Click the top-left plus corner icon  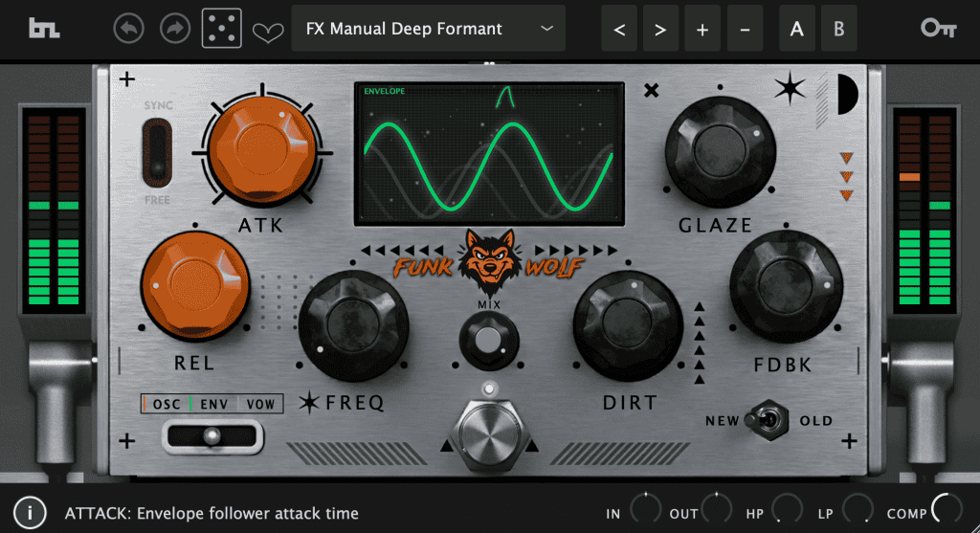coord(127,79)
